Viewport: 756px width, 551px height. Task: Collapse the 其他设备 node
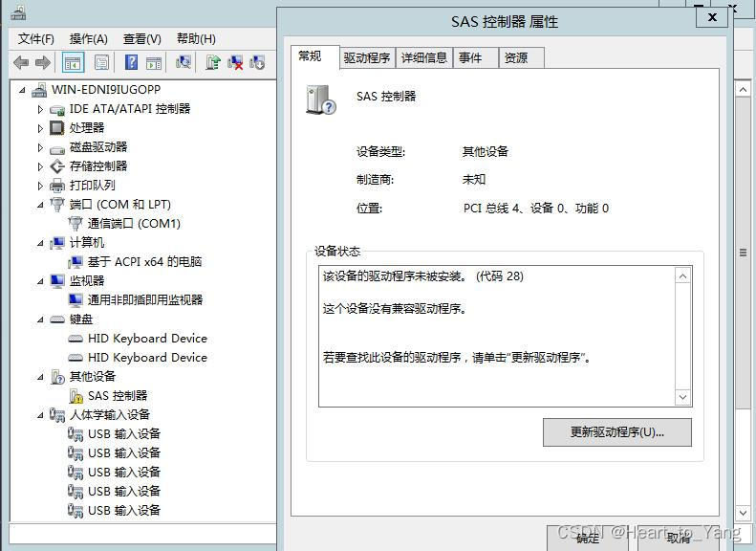click(40, 377)
